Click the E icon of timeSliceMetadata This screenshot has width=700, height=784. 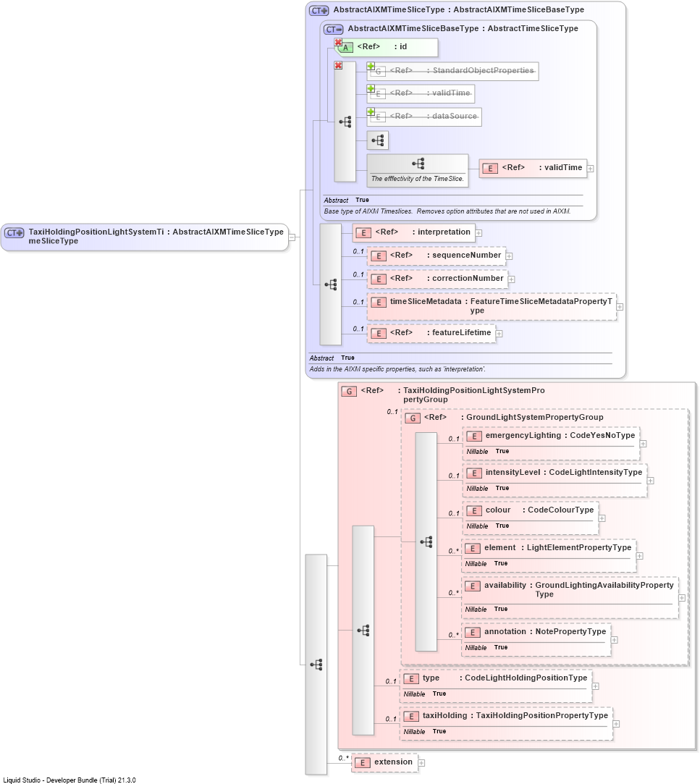pos(379,302)
